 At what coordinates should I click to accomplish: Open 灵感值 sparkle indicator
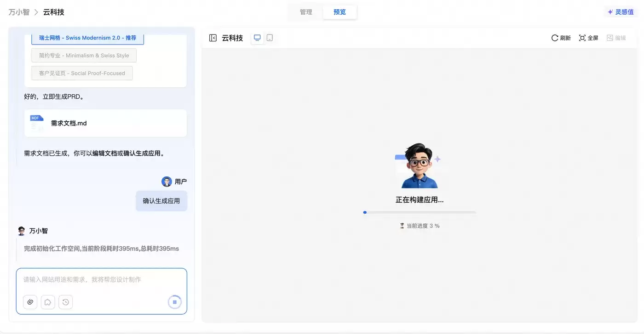tap(621, 12)
